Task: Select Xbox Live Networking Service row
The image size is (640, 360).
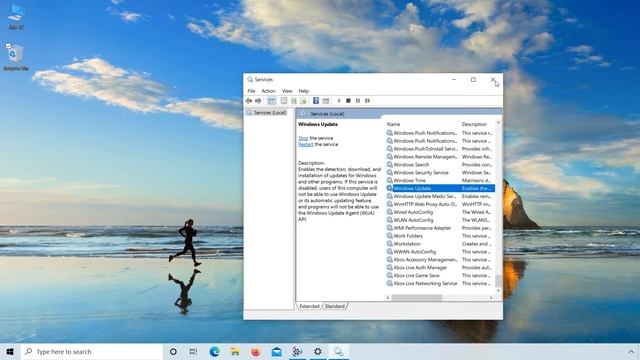Action: pos(440,283)
